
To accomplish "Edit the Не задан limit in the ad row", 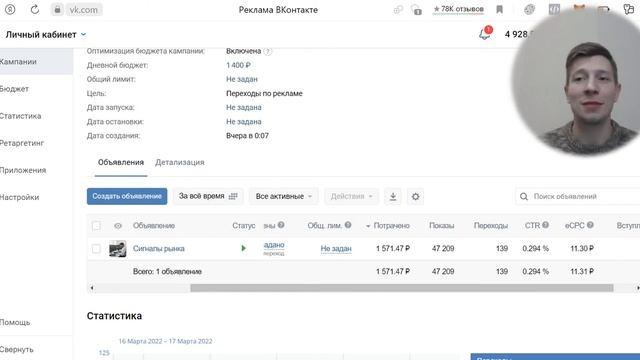I will click(336, 249).
